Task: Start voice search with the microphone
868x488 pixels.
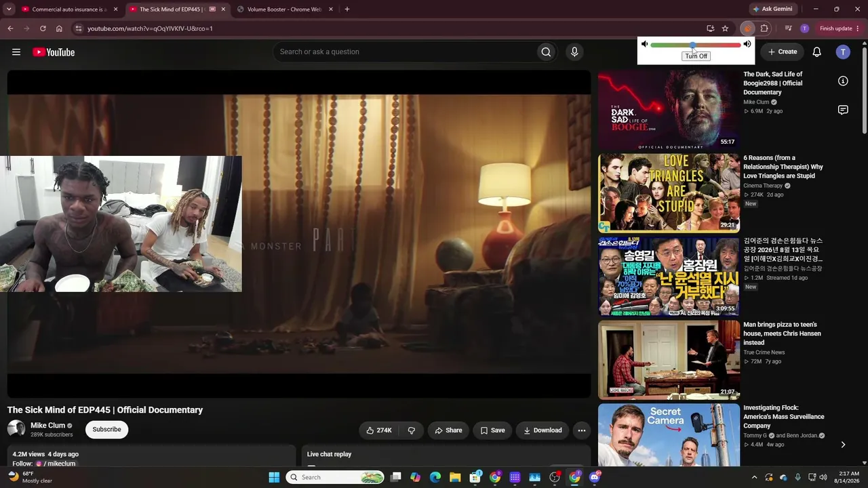Action: tap(574, 52)
